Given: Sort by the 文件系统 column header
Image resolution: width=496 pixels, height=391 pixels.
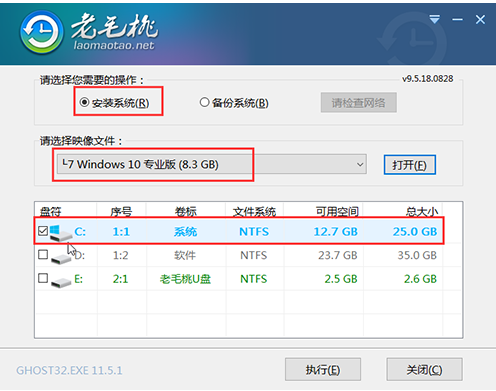Looking at the screenshot, I should click(x=254, y=211).
